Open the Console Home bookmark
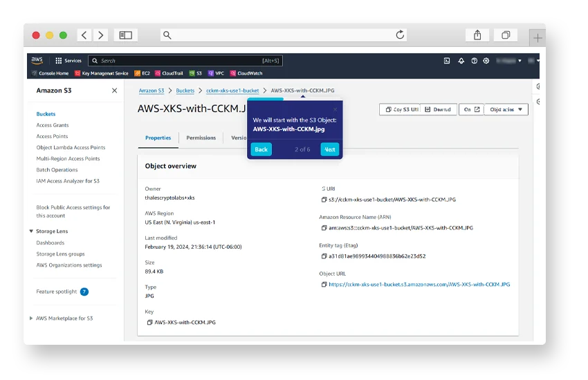588x380 pixels. (x=50, y=73)
